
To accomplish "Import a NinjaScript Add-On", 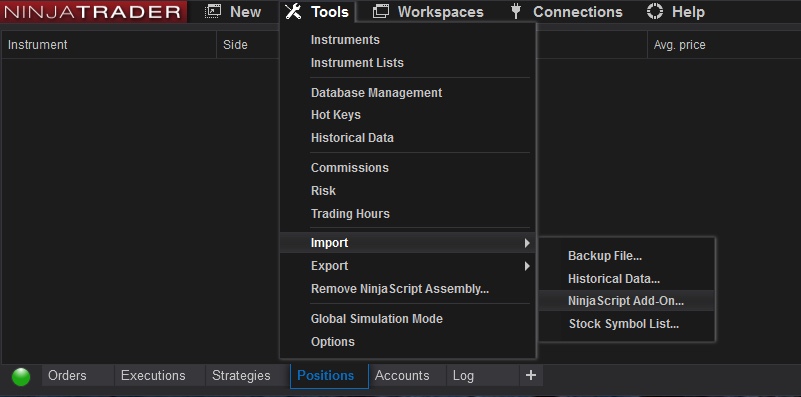I will (626, 301).
